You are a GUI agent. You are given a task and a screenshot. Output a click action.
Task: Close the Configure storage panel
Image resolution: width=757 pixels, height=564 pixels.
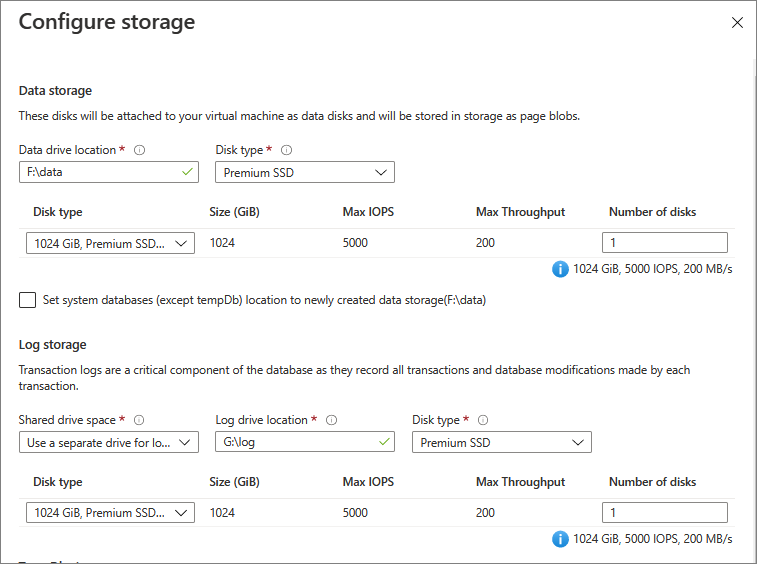(x=737, y=22)
